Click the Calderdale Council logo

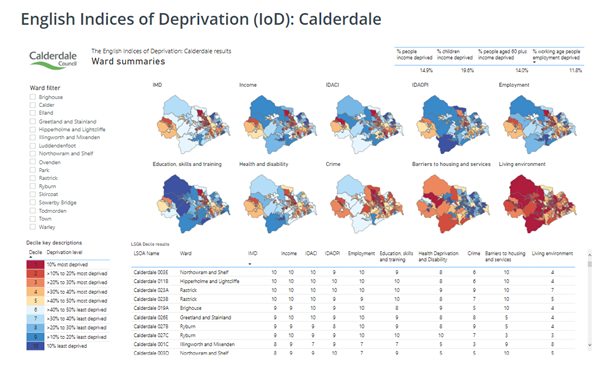coord(53,60)
